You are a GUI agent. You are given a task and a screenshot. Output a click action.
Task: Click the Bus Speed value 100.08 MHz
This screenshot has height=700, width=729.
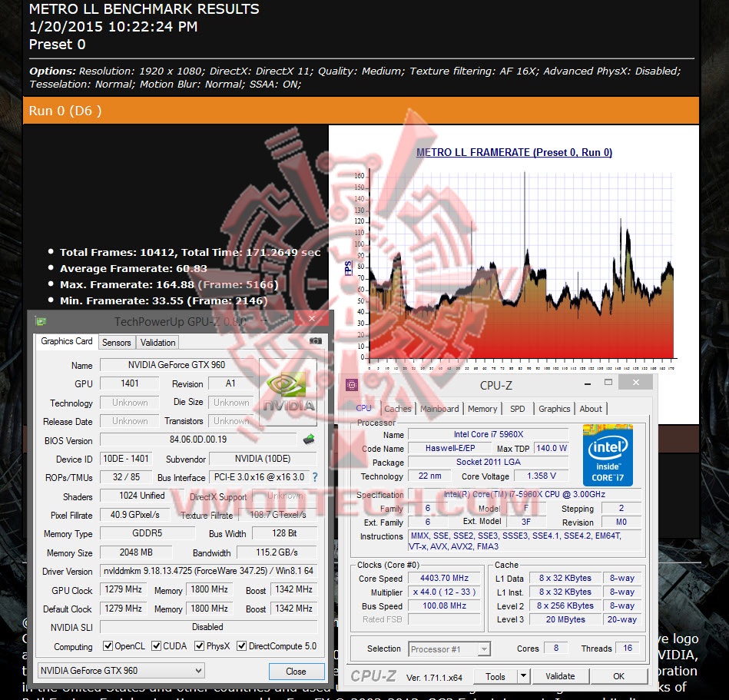coord(444,605)
